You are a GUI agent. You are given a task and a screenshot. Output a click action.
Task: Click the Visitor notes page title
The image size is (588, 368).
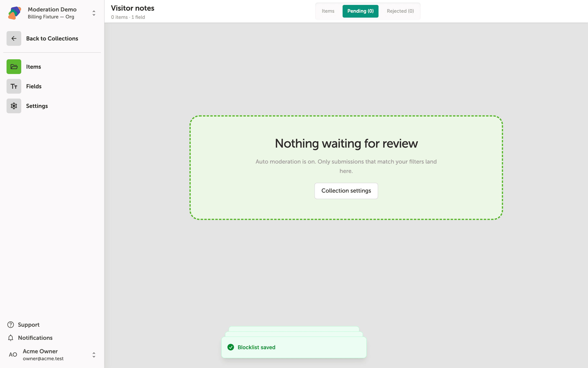coord(133,8)
